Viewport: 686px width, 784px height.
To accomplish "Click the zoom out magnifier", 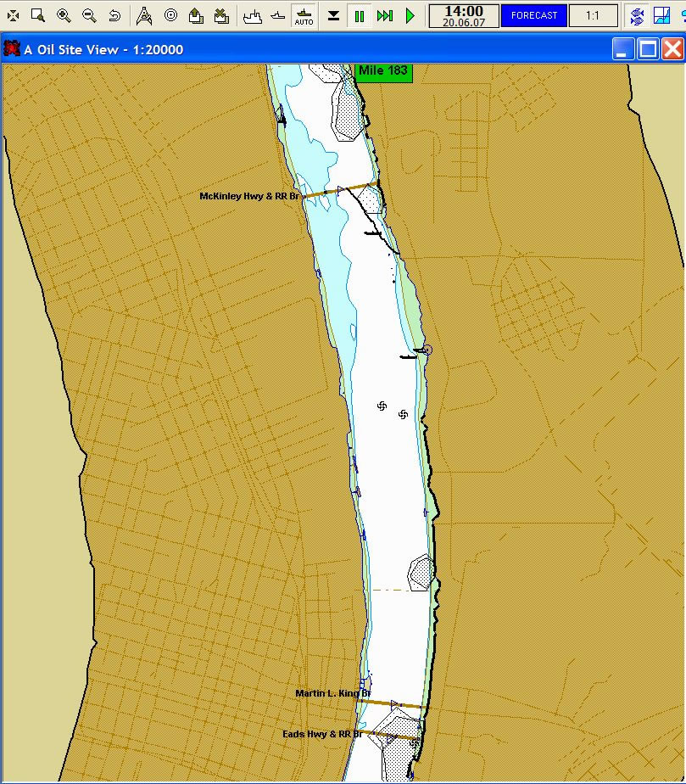I will 89,15.
